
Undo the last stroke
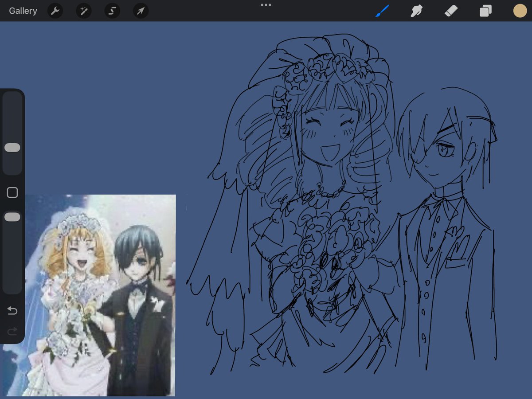tap(12, 311)
